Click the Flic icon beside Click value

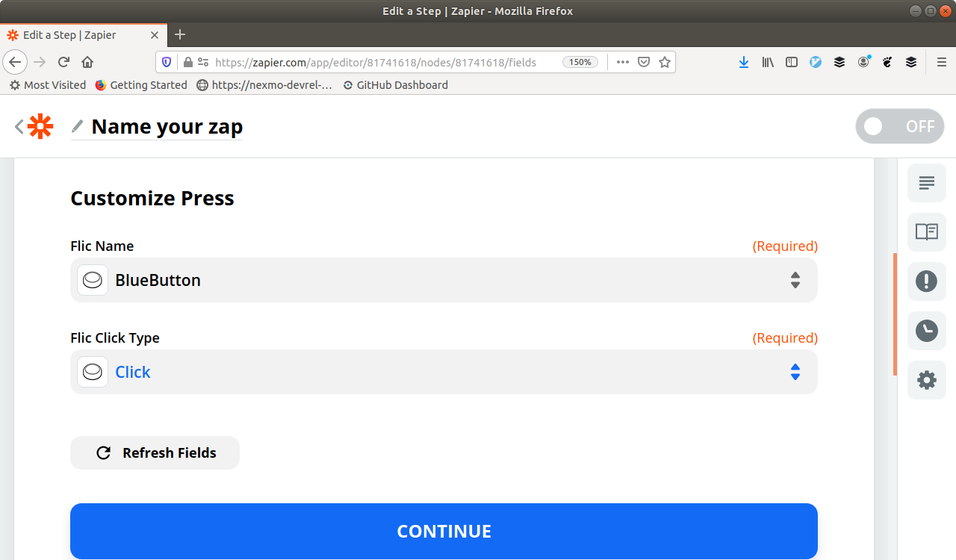tap(93, 372)
